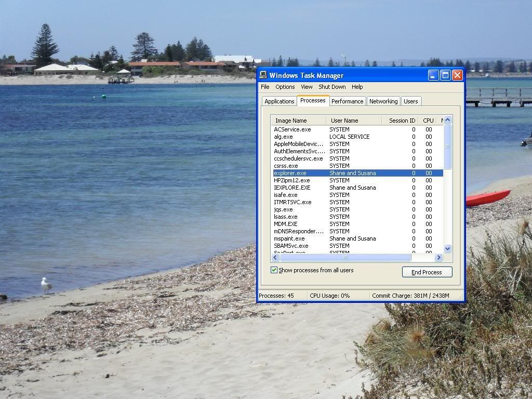Click the Task Manager title bar icon
Screen dimensions: 532x399
(x=263, y=75)
